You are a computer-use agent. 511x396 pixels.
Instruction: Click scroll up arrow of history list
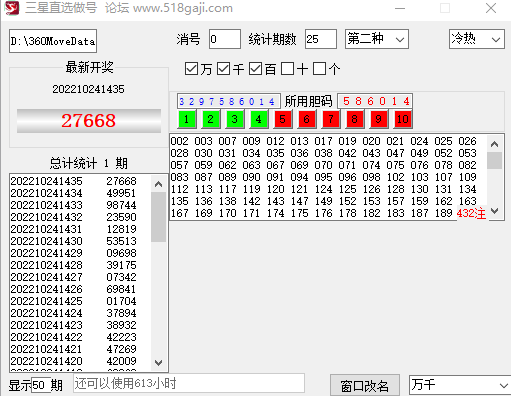[159, 184]
